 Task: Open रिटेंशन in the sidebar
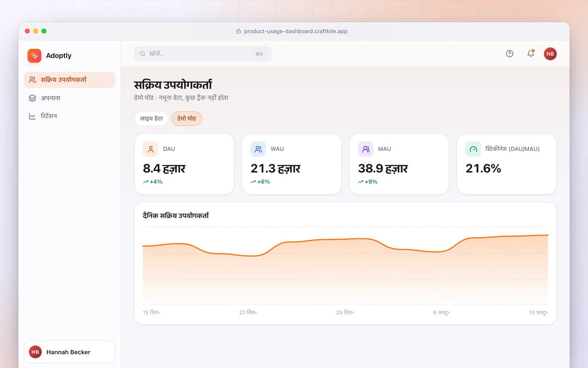click(x=69, y=116)
